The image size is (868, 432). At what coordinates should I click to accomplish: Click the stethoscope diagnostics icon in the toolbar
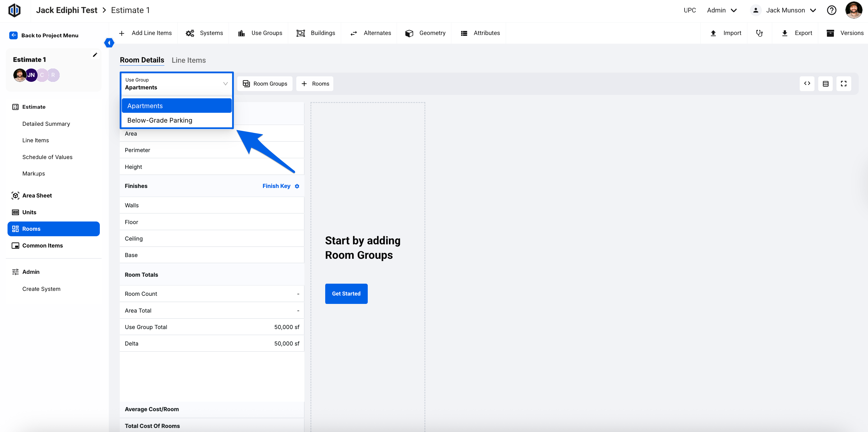click(x=759, y=33)
